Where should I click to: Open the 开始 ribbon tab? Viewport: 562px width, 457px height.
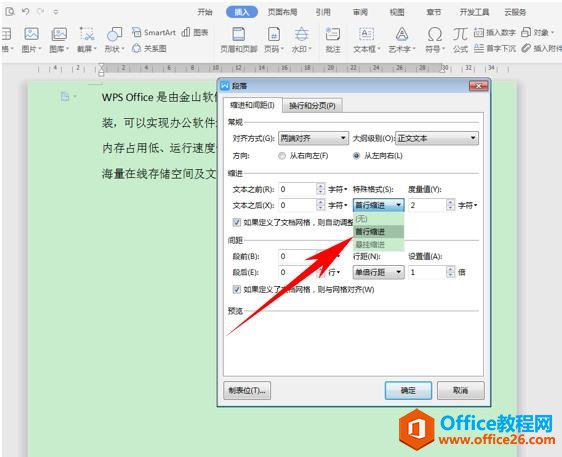(x=205, y=12)
